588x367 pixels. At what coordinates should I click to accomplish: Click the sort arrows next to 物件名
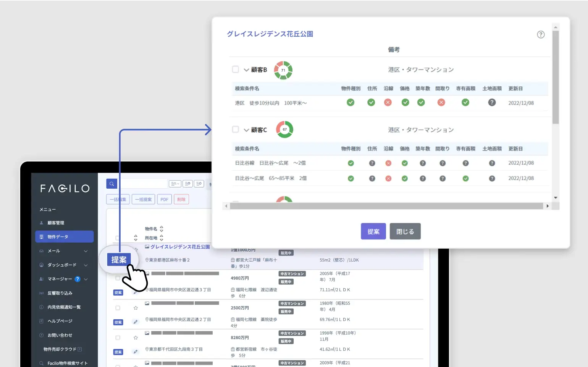click(x=162, y=229)
